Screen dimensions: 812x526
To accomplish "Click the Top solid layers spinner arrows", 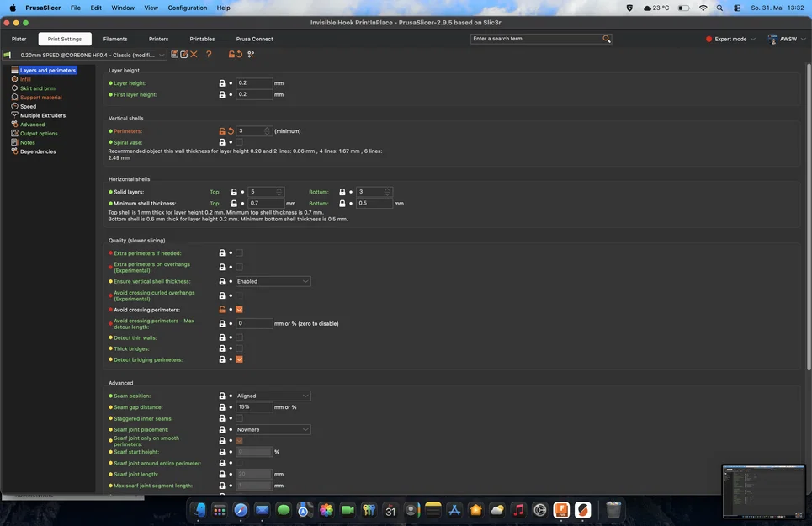I will pyautogui.click(x=279, y=192).
